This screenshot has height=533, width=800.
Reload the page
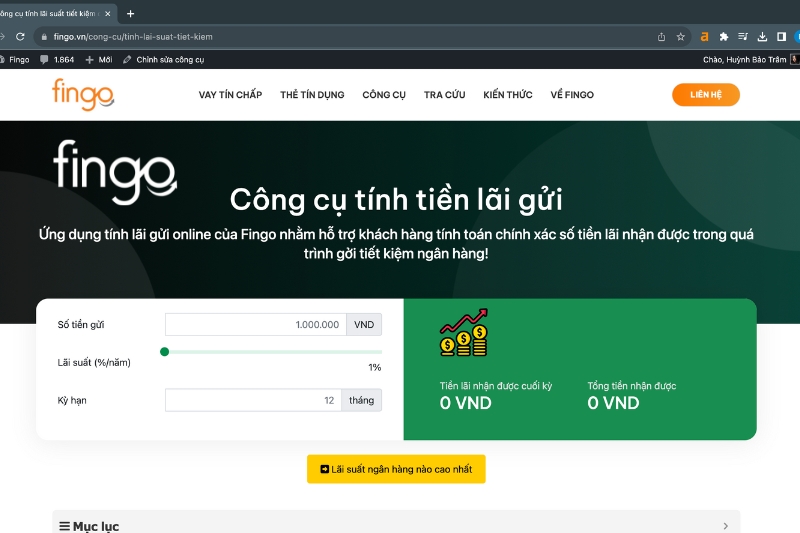pos(20,37)
